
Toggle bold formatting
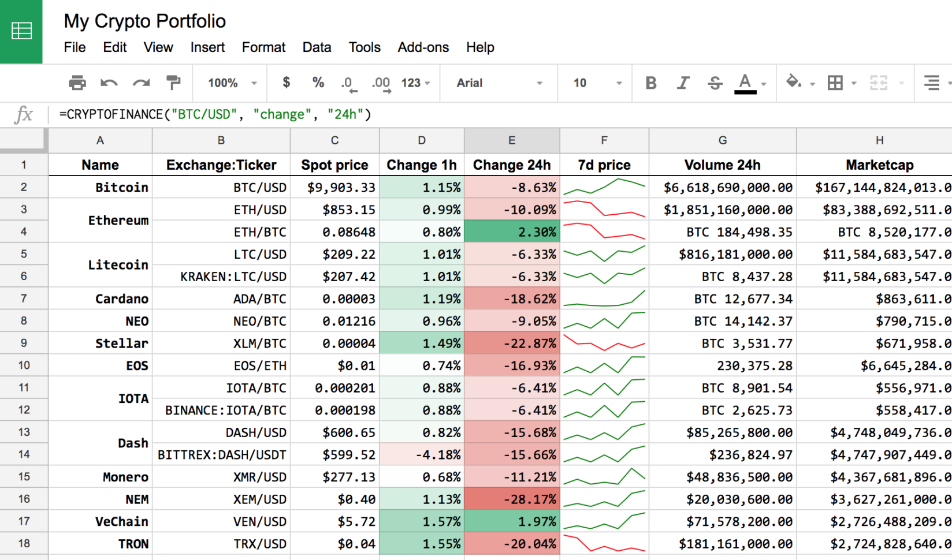650,83
